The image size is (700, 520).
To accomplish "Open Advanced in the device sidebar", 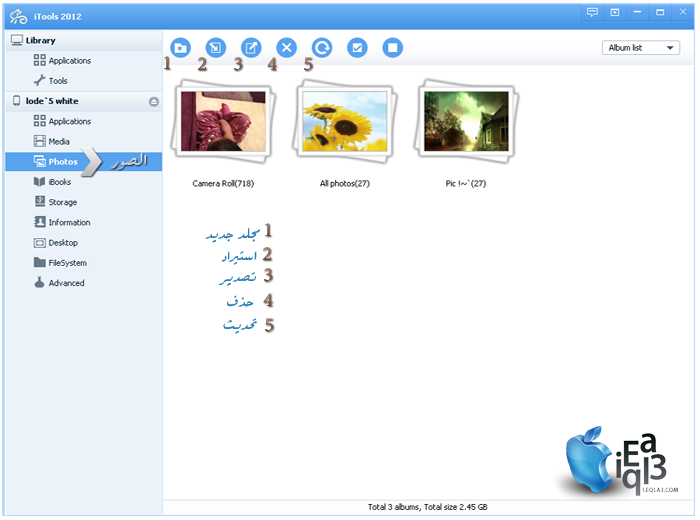I will point(66,283).
